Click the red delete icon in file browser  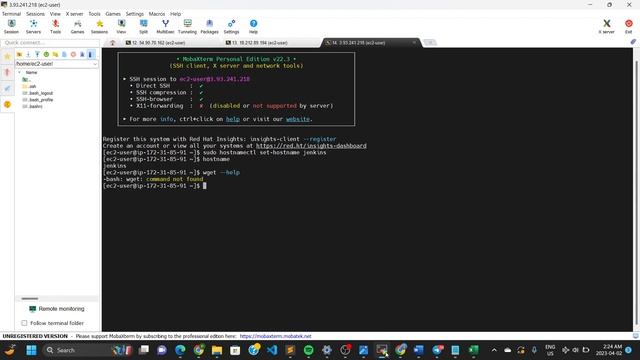73,54
